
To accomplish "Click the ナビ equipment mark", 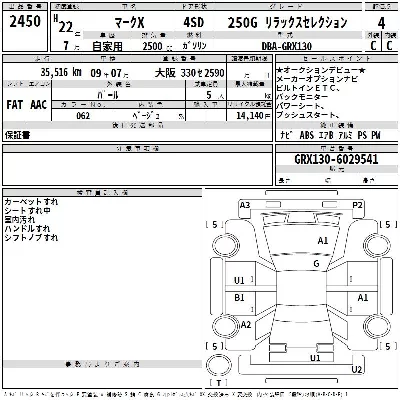I will (x=286, y=135).
